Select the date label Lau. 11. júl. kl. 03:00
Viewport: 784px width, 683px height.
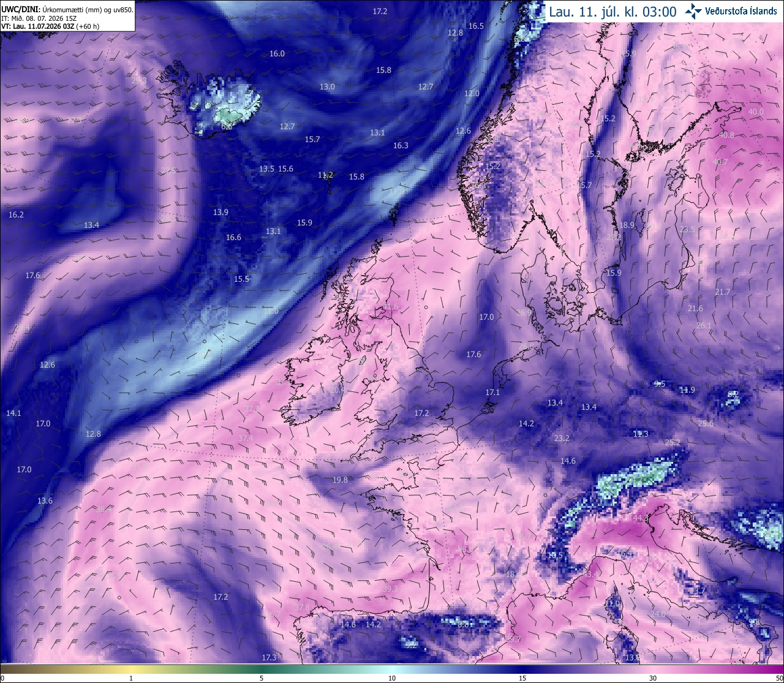tap(612, 11)
